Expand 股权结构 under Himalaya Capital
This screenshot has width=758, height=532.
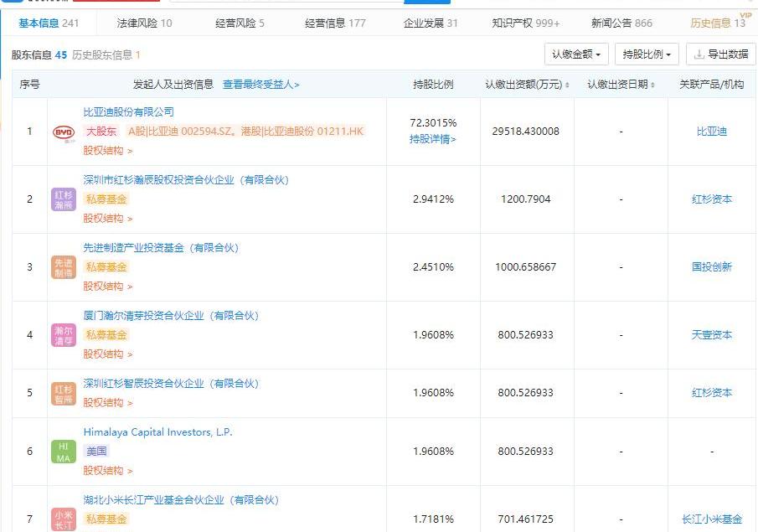[107, 471]
